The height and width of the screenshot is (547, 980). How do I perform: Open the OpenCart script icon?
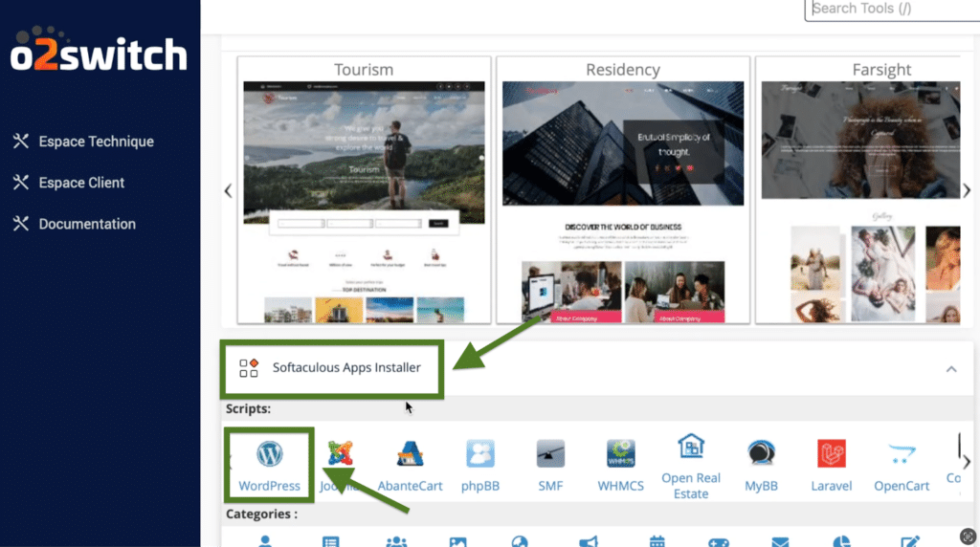click(x=902, y=454)
